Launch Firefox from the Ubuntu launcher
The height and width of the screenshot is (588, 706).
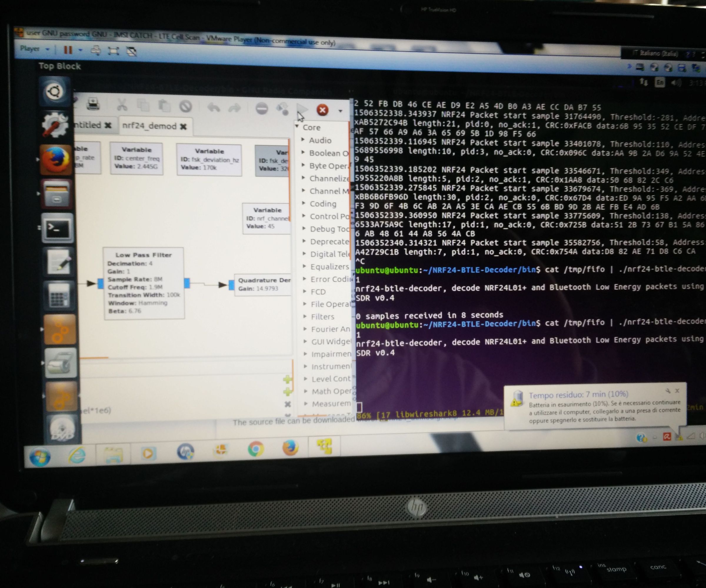tap(56, 158)
